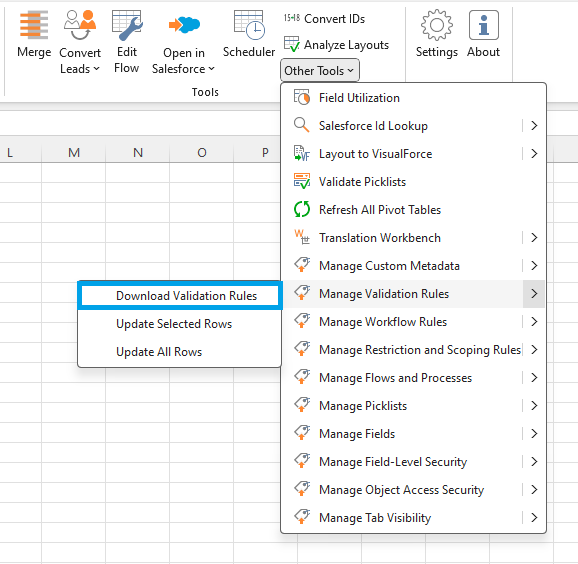Click the Manage Custom Metadata tag icon

click(x=302, y=265)
